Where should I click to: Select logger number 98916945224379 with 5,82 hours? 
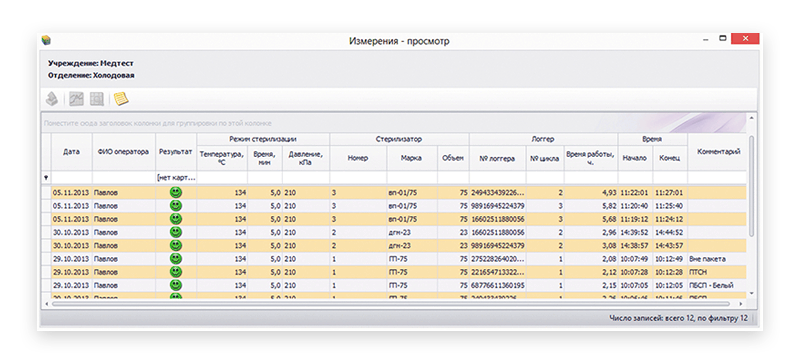497,206
